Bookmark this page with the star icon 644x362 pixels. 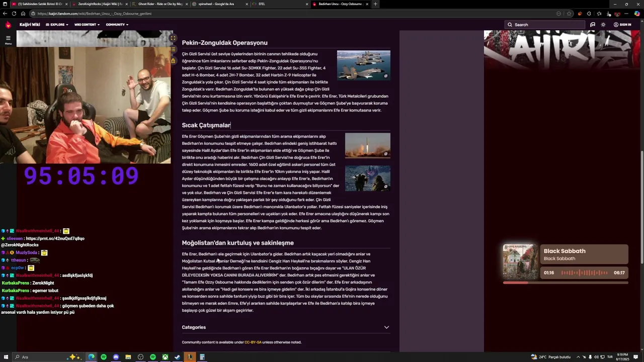pyautogui.click(x=569, y=14)
